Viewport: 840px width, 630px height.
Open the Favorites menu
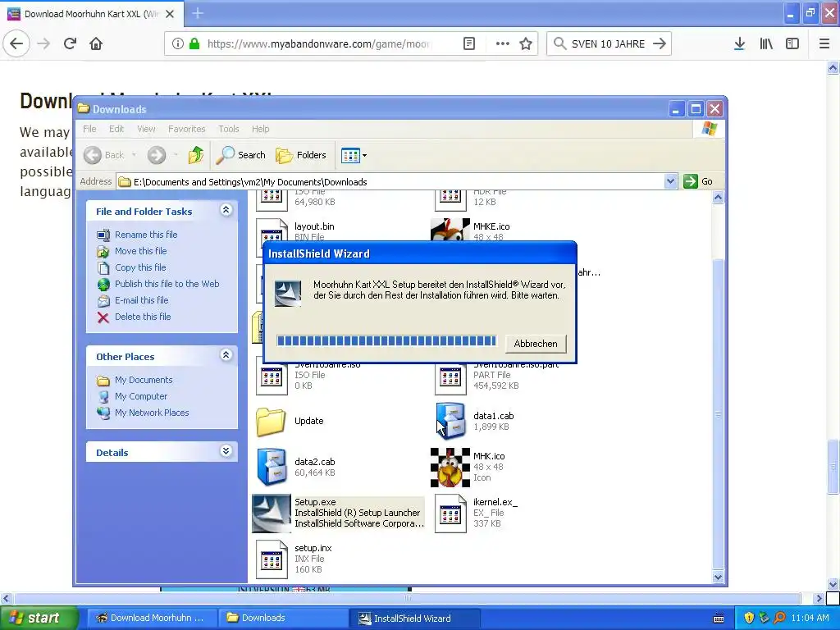[x=186, y=129]
